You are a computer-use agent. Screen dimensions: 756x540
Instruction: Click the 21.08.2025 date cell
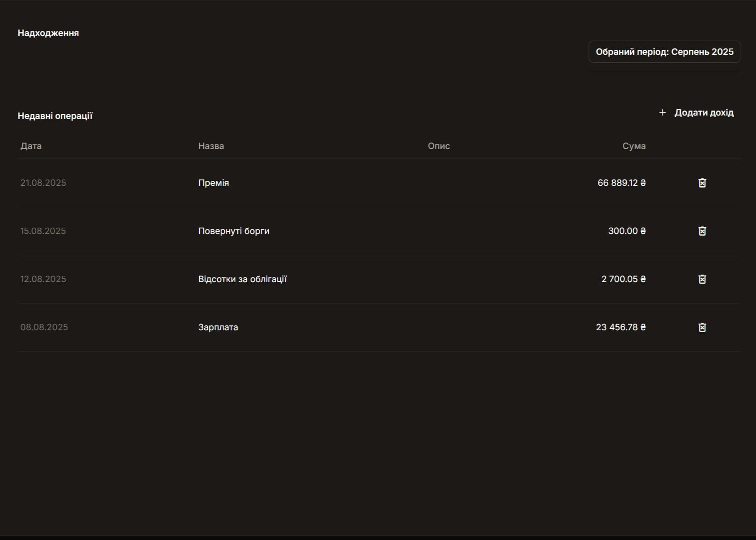coord(43,183)
